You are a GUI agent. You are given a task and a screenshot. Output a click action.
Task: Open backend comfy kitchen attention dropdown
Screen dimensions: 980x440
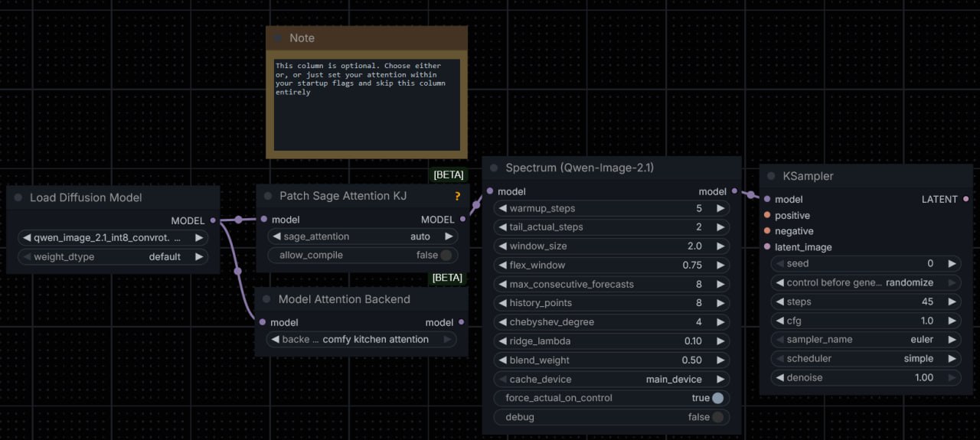point(361,339)
